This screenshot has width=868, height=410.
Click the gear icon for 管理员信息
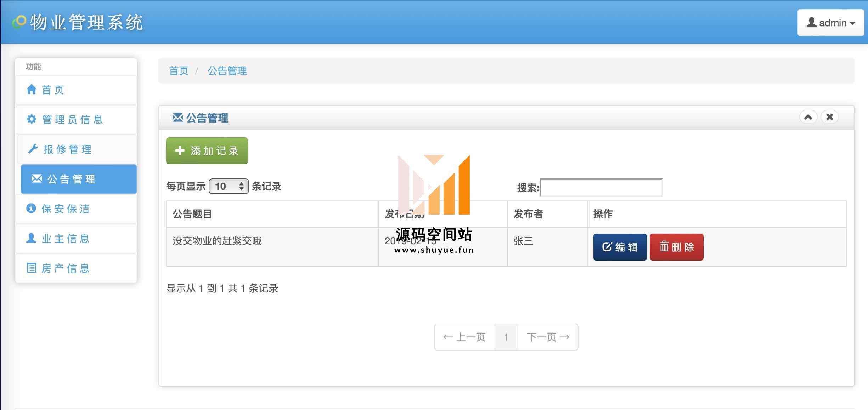pyautogui.click(x=32, y=119)
